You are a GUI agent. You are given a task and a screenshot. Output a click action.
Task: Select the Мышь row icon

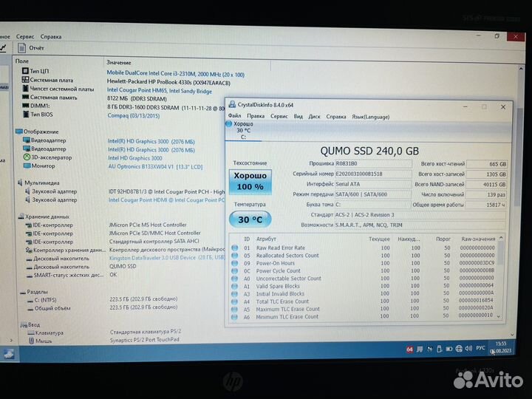pos(31,341)
